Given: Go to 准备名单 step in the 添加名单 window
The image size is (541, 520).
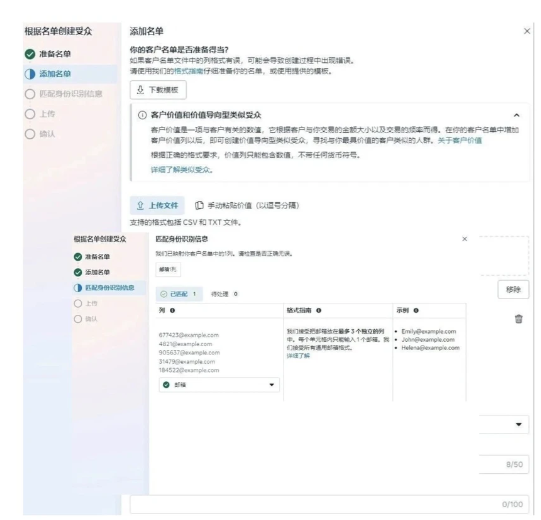Looking at the screenshot, I should pyautogui.click(x=48, y=54).
